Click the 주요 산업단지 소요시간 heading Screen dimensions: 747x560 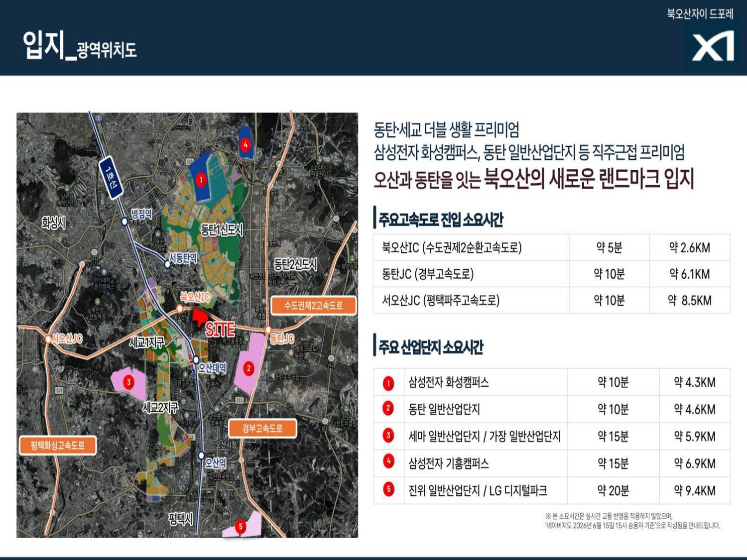click(431, 346)
